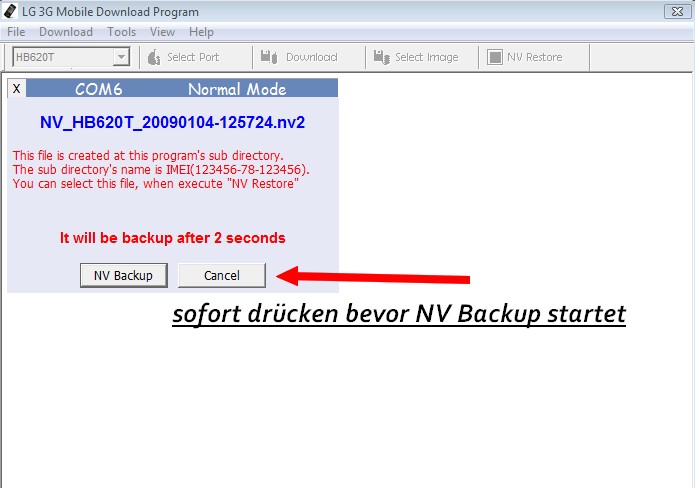This screenshot has width=695, height=488.
Task: Click the NV Restore toolbar label
Action: [535, 57]
